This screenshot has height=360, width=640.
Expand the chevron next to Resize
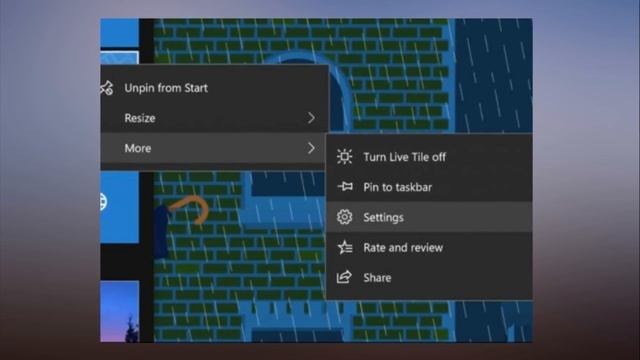point(311,118)
